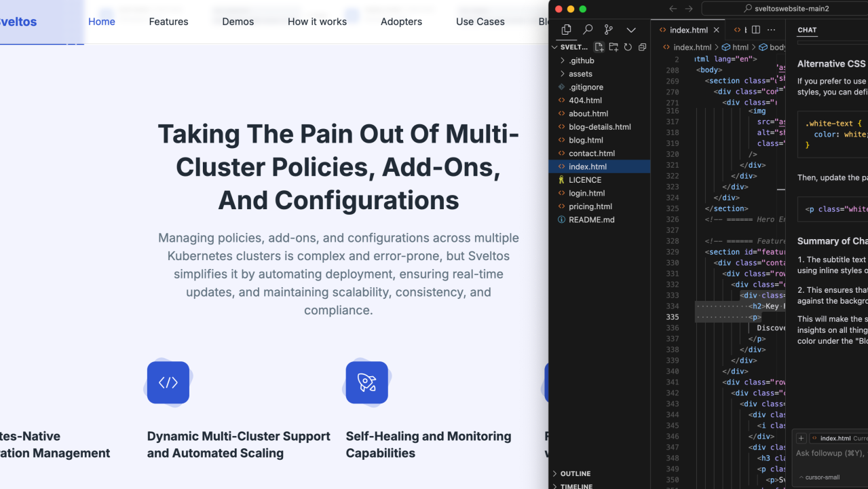Create a new file using the Explorer toolbar icon
The image size is (868, 489).
[x=599, y=47]
